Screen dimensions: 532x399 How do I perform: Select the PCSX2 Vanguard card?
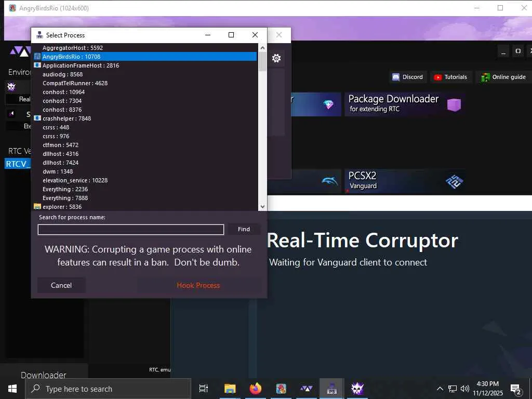(404, 181)
